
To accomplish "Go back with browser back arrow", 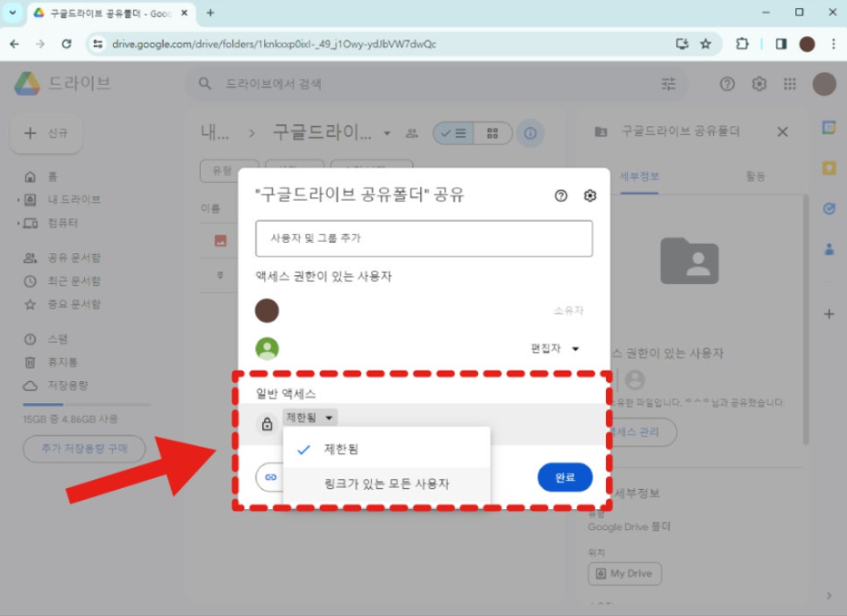I will point(15,44).
